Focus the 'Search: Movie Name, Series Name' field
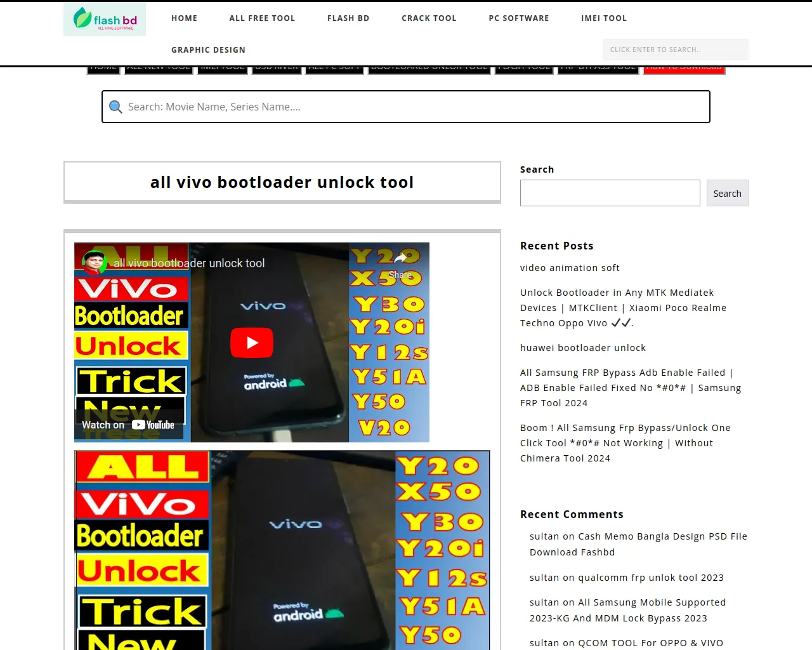This screenshot has height=650, width=812. [406, 107]
